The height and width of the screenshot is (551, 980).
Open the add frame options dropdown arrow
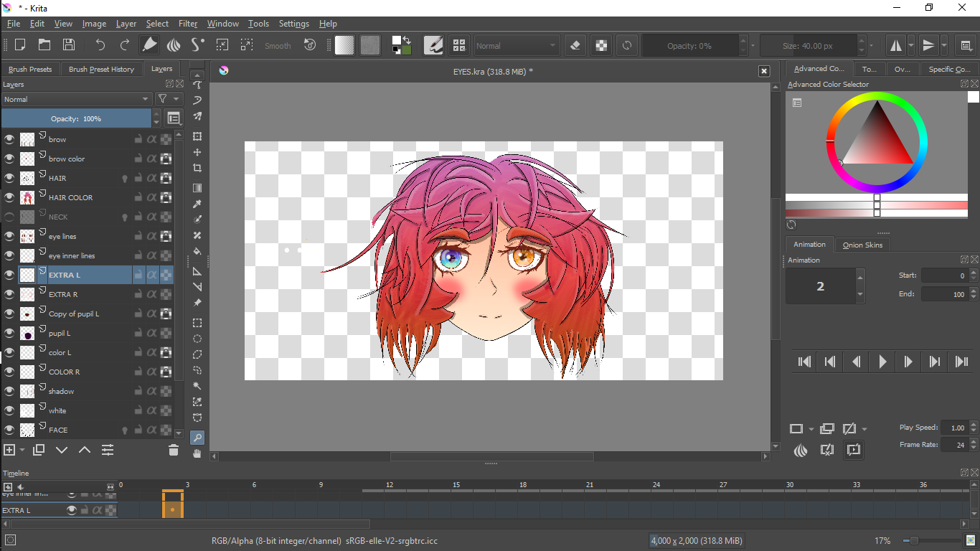pyautogui.click(x=811, y=429)
